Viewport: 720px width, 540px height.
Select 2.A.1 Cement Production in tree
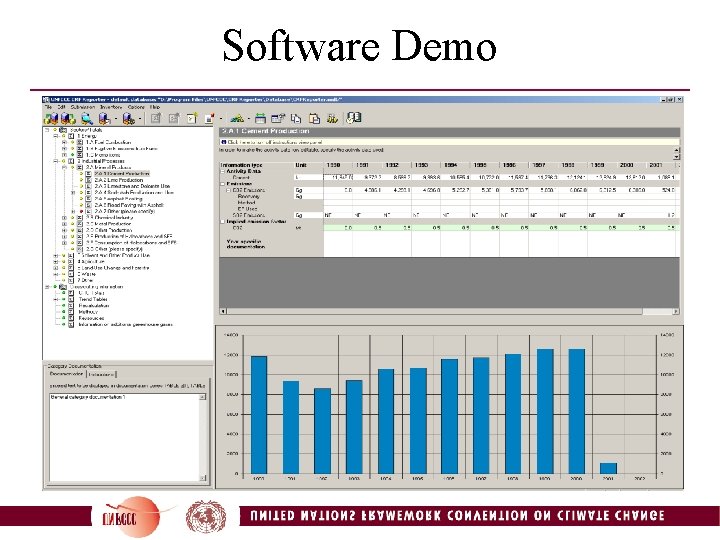point(122,174)
